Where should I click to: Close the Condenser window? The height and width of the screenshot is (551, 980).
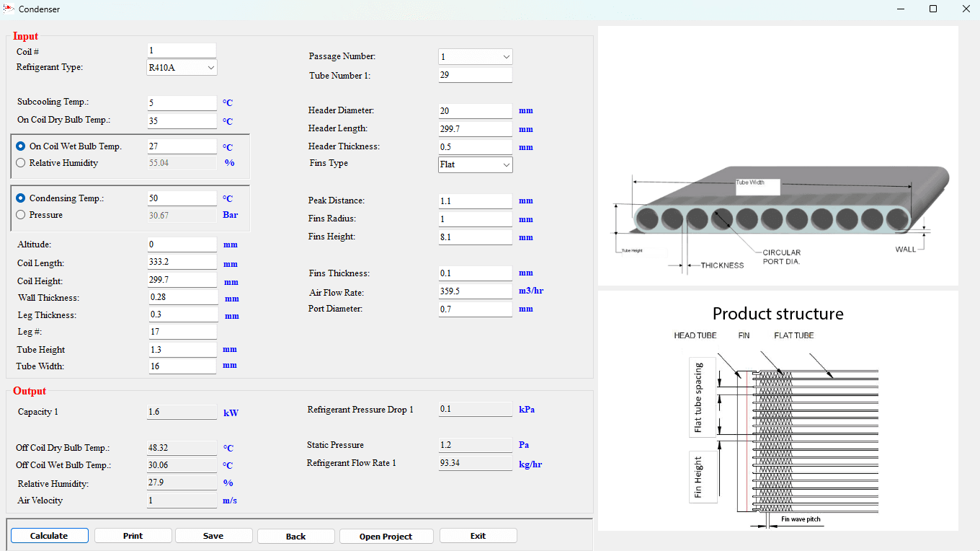966,9
